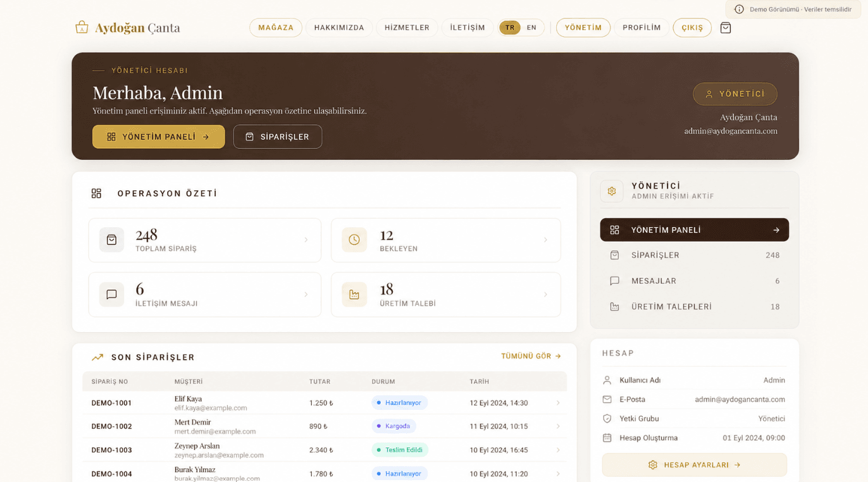Click the grid icon next to Operasyon Özeti
The height and width of the screenshot is (482, 868).
[96, 194]
